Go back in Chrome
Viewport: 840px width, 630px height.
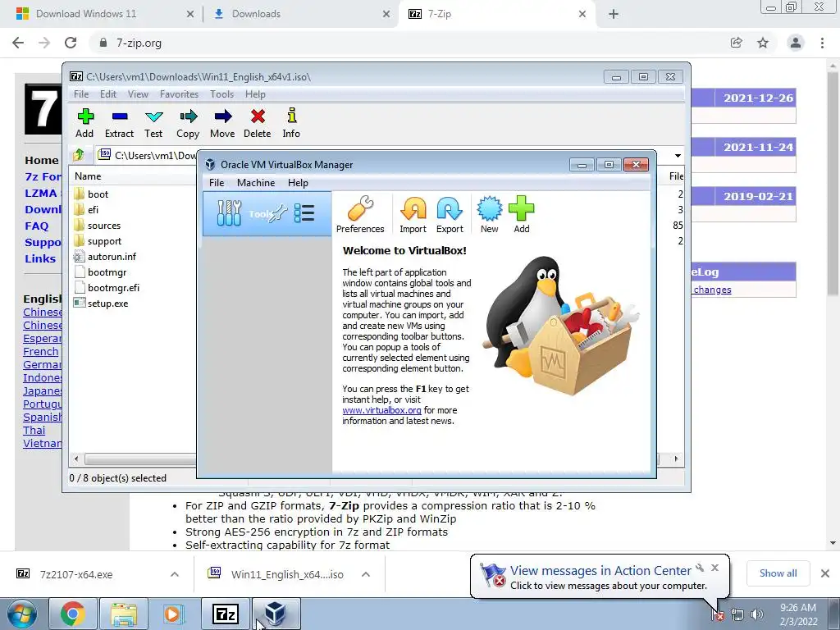(x=18, y=43)
